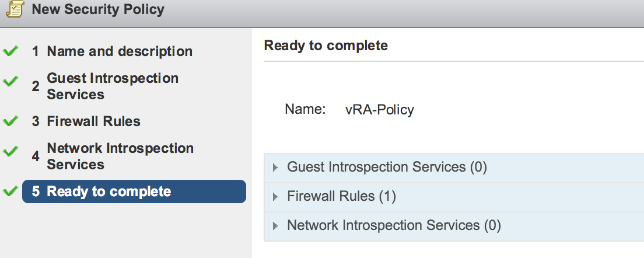The width and height of the screenshot is (644, 258).
Task: Click the green checkmark beside Guest Introspection Services step
Action: 10,82
